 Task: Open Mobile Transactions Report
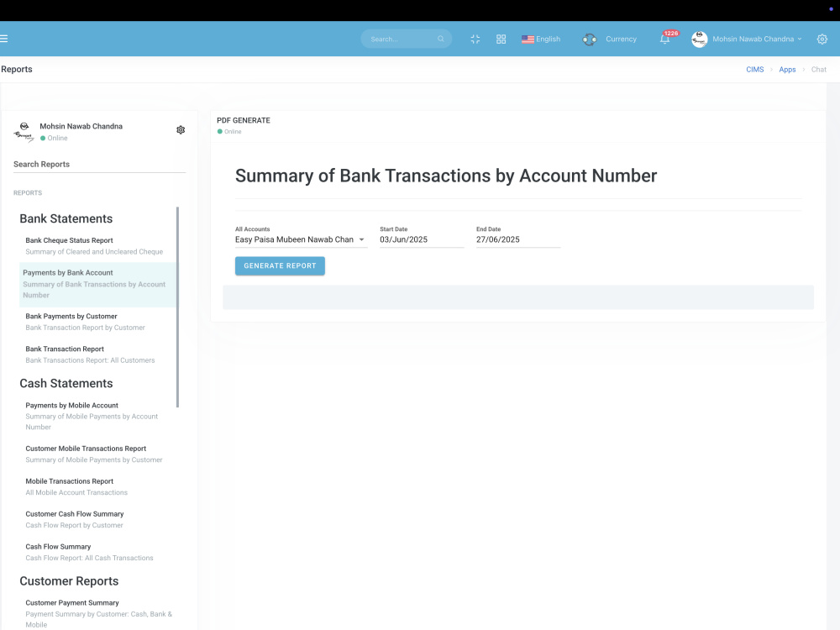click(97, 487)
